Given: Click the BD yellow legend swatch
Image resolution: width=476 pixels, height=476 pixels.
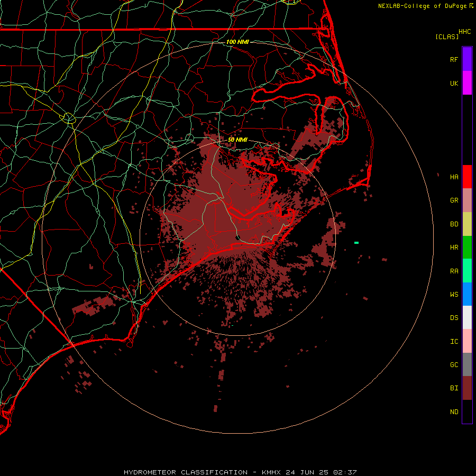Looking at the screenshot, I should 467,224.
